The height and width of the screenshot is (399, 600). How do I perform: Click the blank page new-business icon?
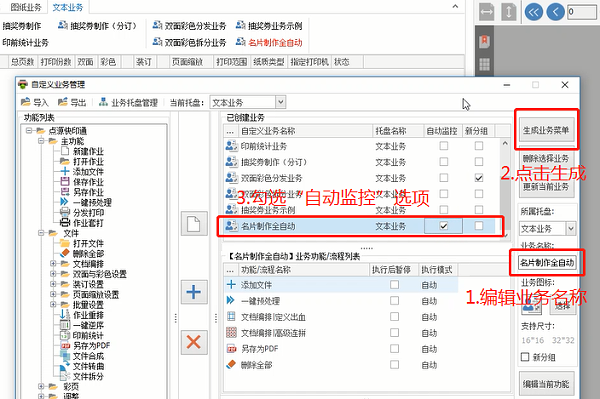pos(194,224)
